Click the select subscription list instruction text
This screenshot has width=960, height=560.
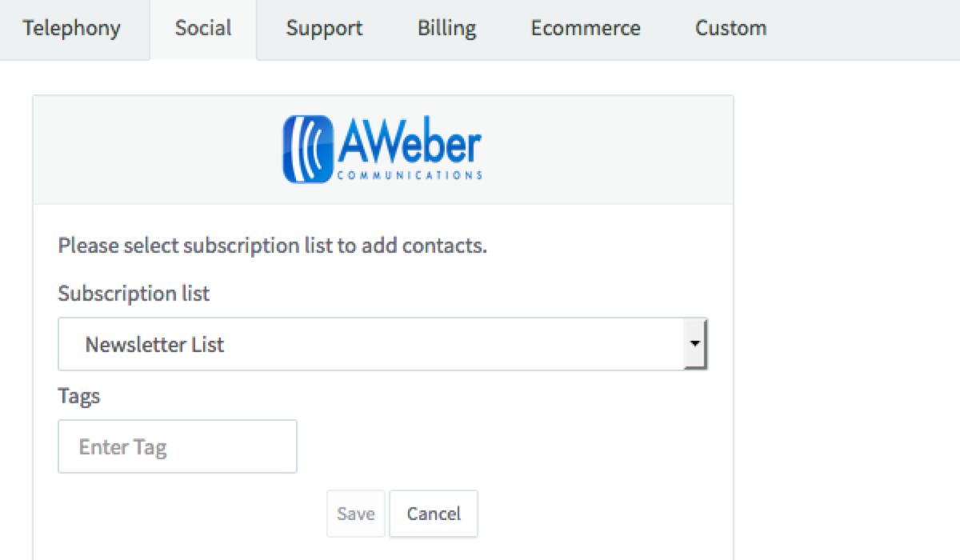click(272, 245)
